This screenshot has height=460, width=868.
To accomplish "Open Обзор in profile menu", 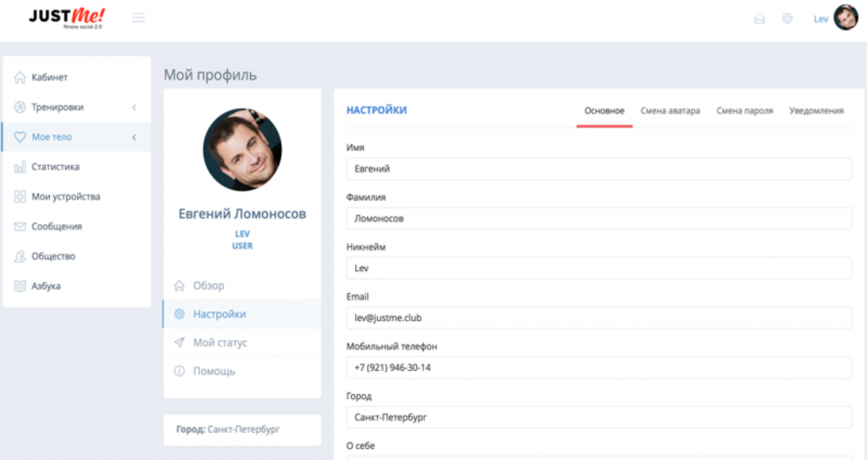I will pos(242,285).
